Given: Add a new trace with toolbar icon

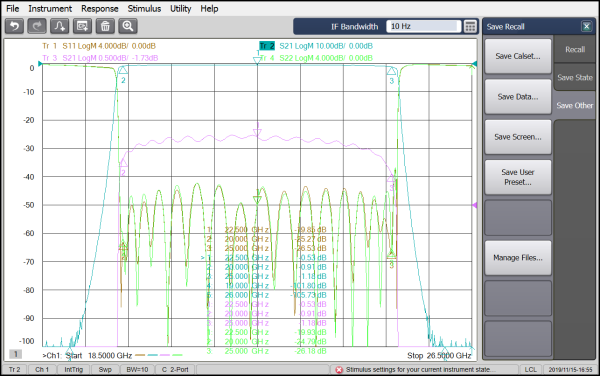Looking at the screenshot, I should [x=60, y=26].
